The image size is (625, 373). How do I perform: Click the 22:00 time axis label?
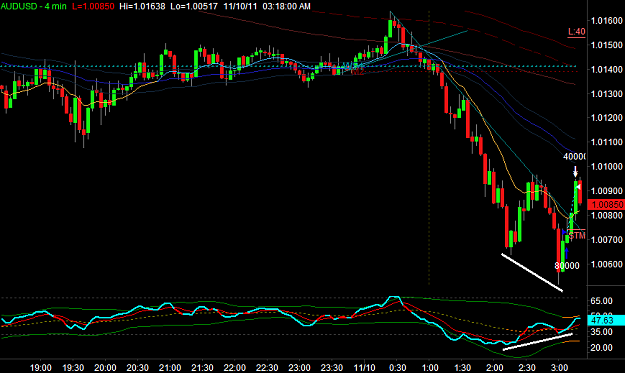tap(234, 367)
